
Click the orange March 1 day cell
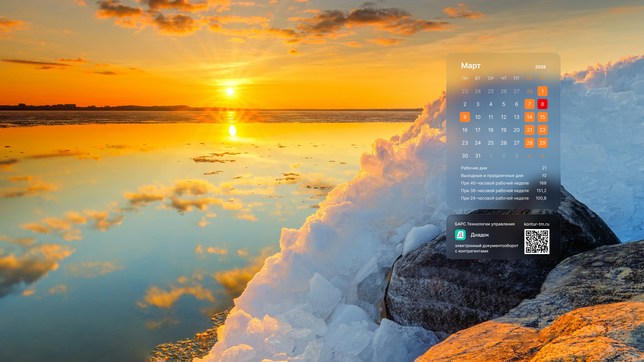542,91
